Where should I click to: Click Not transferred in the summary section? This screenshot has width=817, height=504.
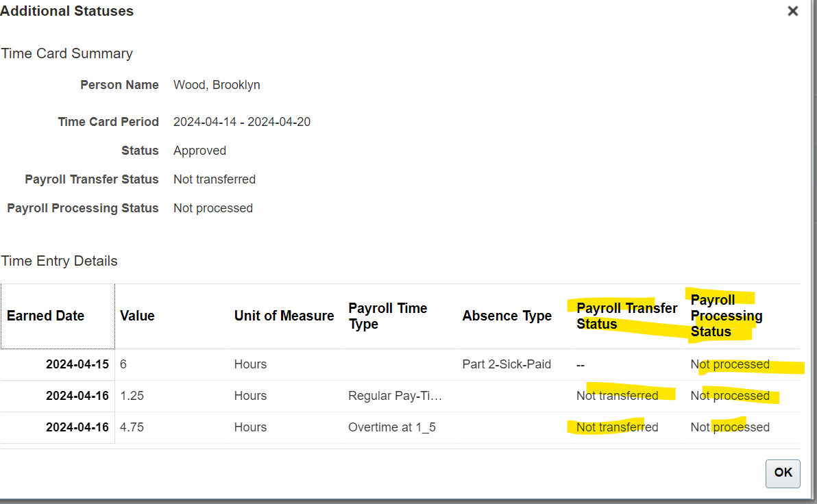point(214,179)
